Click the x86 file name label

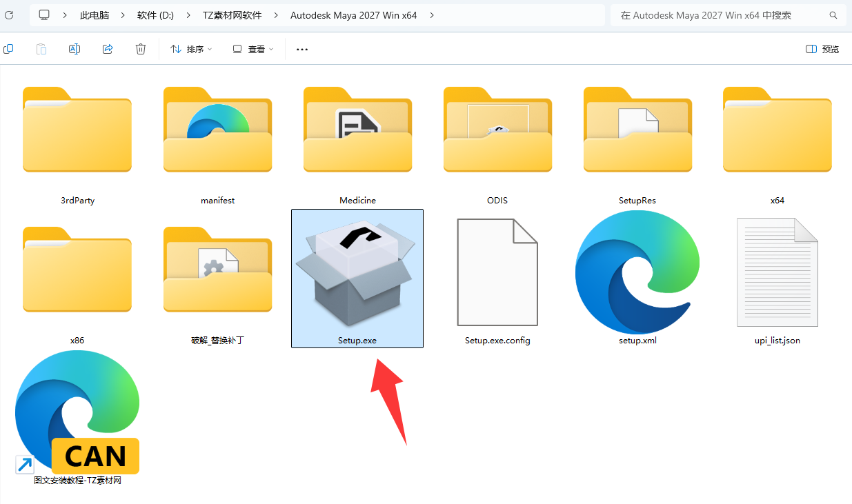click(77, 341)
